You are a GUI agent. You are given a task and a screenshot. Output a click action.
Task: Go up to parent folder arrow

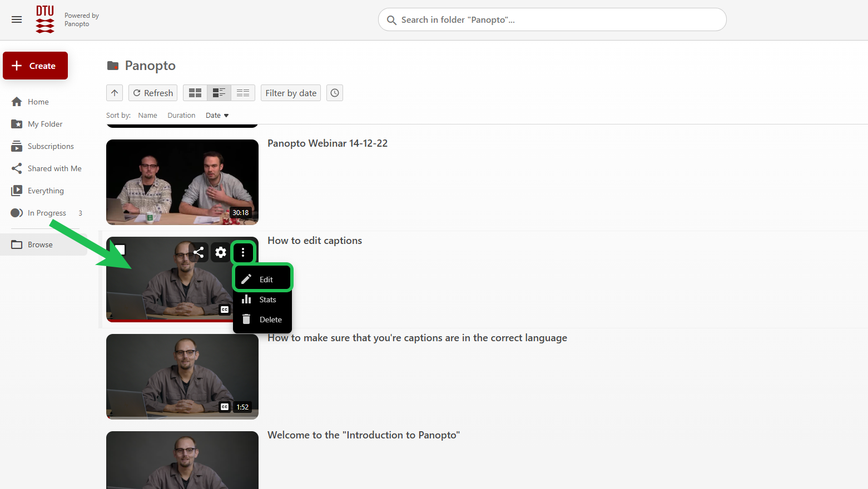pyautogui.click(x=115, y=93)
